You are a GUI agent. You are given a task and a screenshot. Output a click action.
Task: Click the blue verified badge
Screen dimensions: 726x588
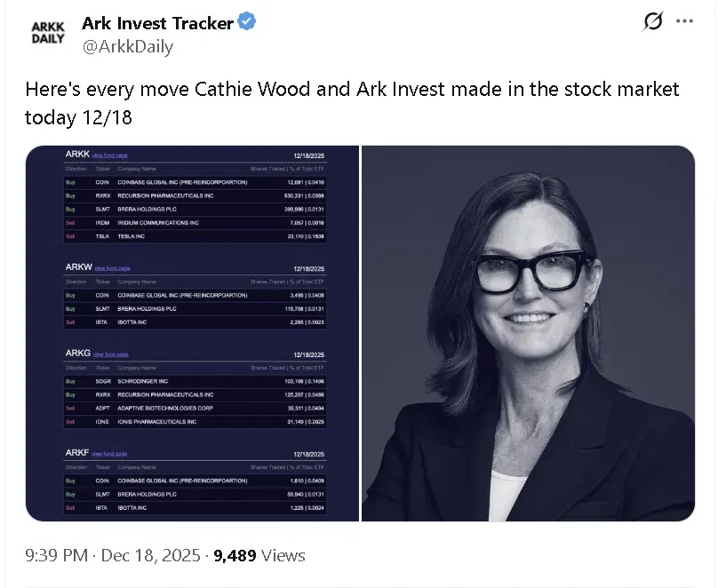point(247,23)
